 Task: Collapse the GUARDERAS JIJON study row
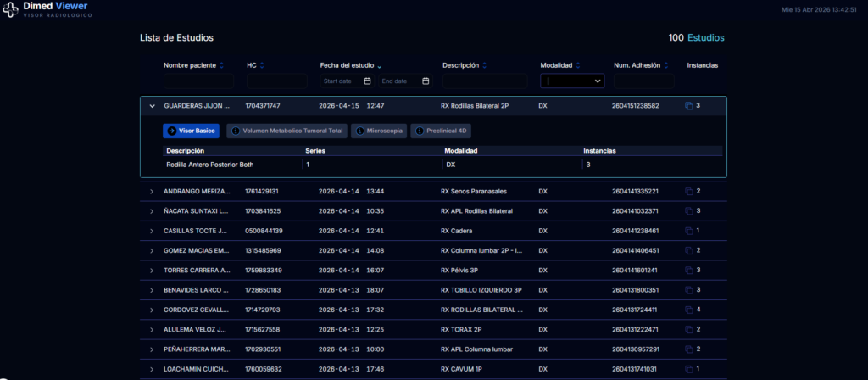tap(152, 106)
